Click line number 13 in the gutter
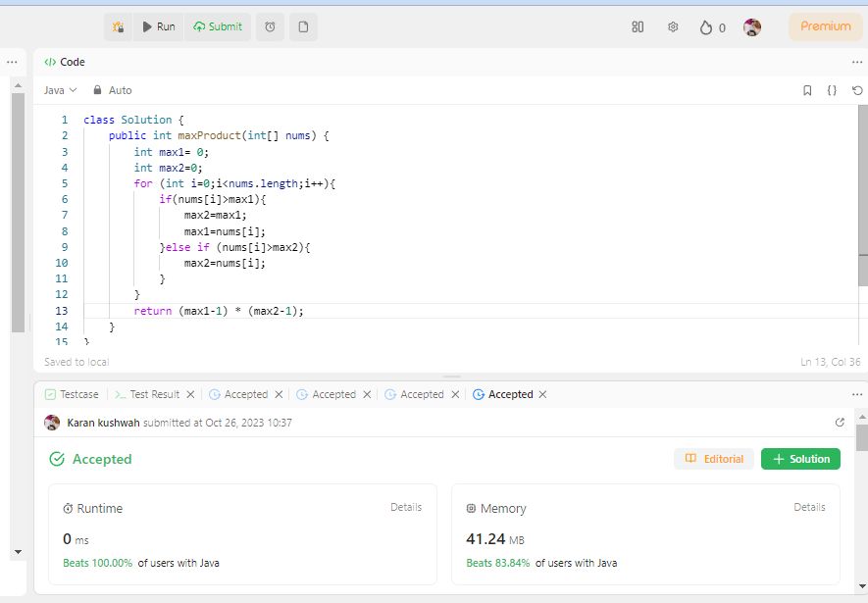This screenshot has height=603, width=868. coord(62,311)
